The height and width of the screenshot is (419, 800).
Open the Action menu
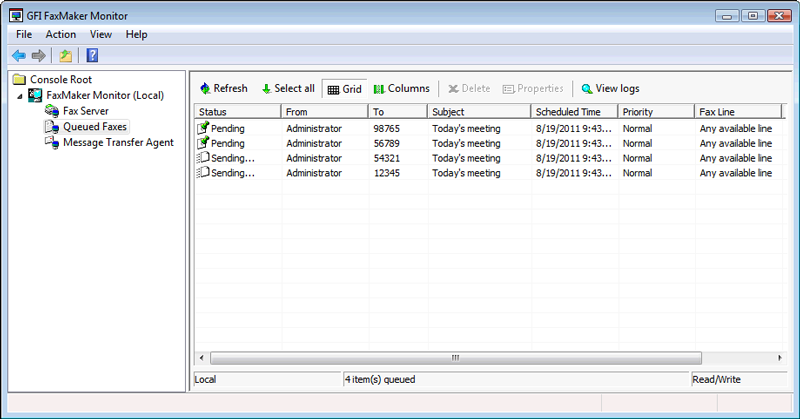61,34
